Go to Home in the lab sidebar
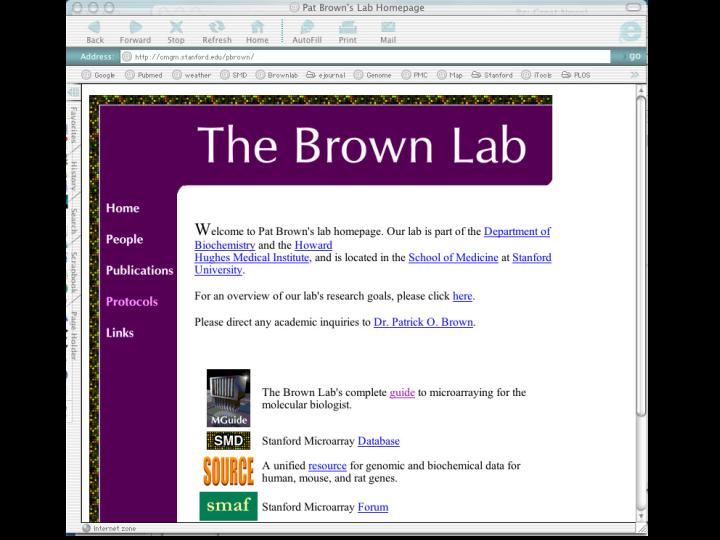 point(123,208)
